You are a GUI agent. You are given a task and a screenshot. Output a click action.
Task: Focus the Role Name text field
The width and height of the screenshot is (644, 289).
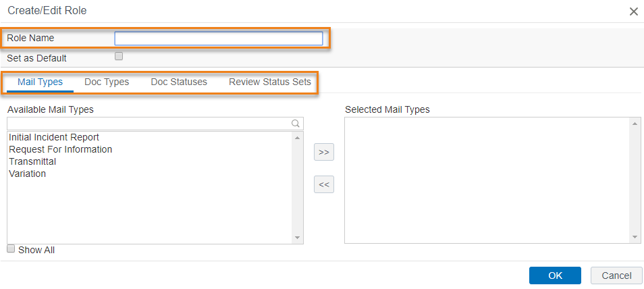click(219, 38)
